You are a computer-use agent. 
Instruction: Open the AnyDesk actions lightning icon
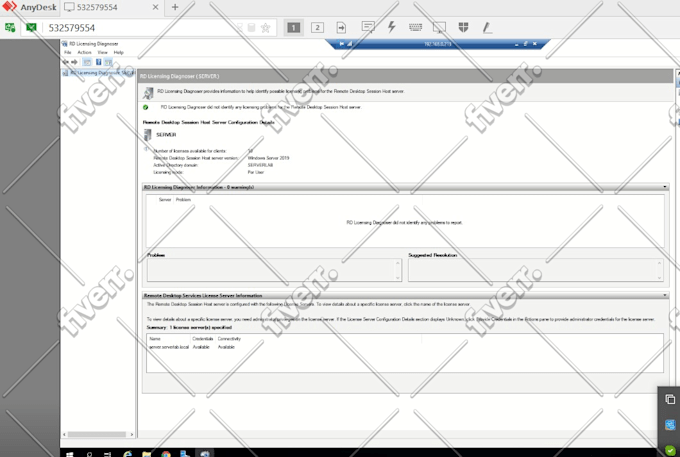pos(392,27)
